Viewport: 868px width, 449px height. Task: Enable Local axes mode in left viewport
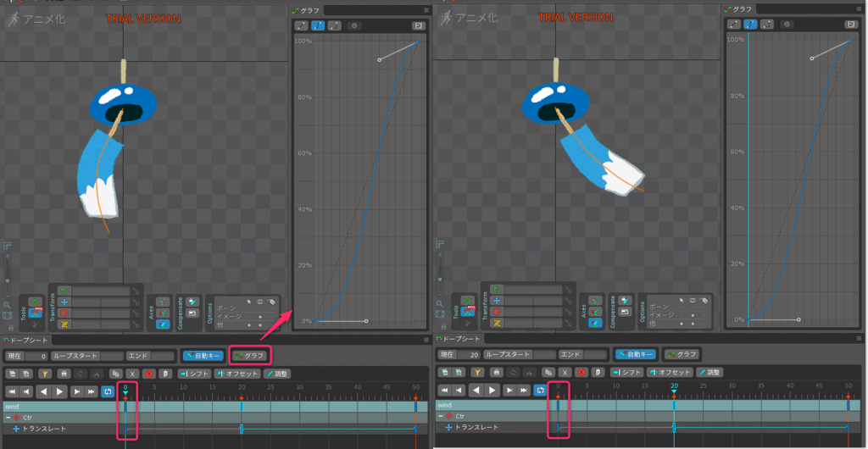[163, 302]
